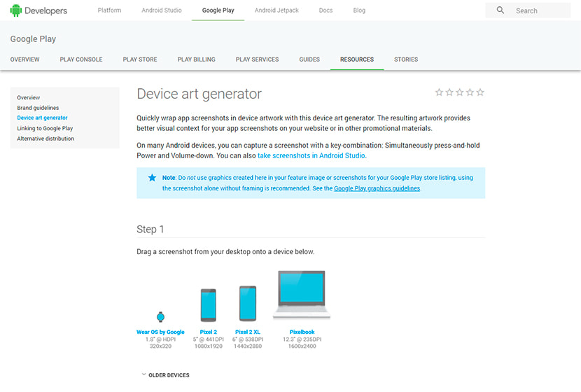Rate the page five stars
The width and height of the screenshot is (581, 392).
click(480, 92)
